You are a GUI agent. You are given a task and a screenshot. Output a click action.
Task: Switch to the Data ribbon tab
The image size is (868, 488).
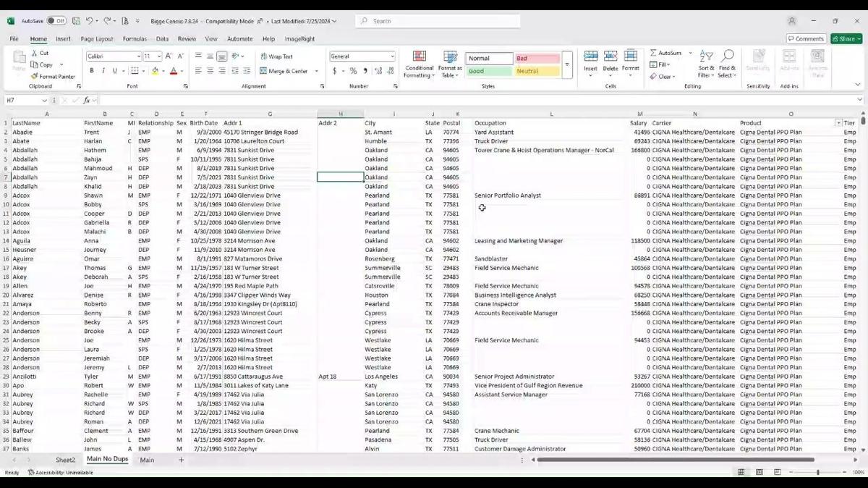point(162,39)
